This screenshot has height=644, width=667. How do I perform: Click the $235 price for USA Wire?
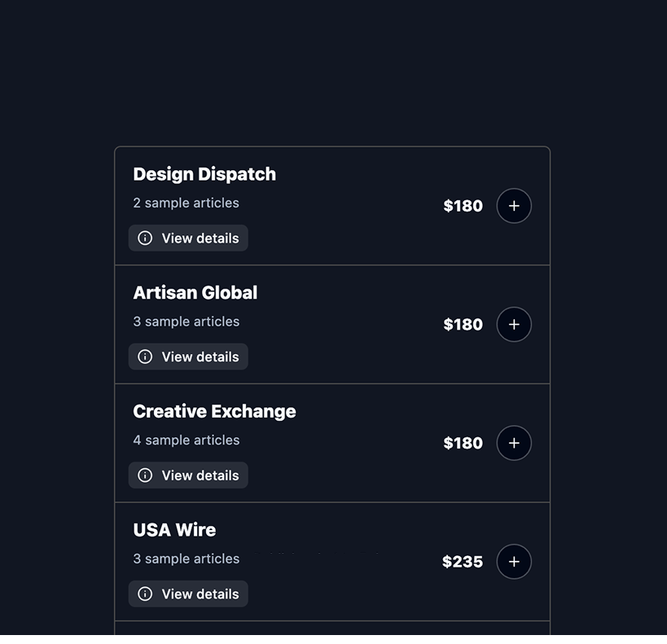(463, 562)
